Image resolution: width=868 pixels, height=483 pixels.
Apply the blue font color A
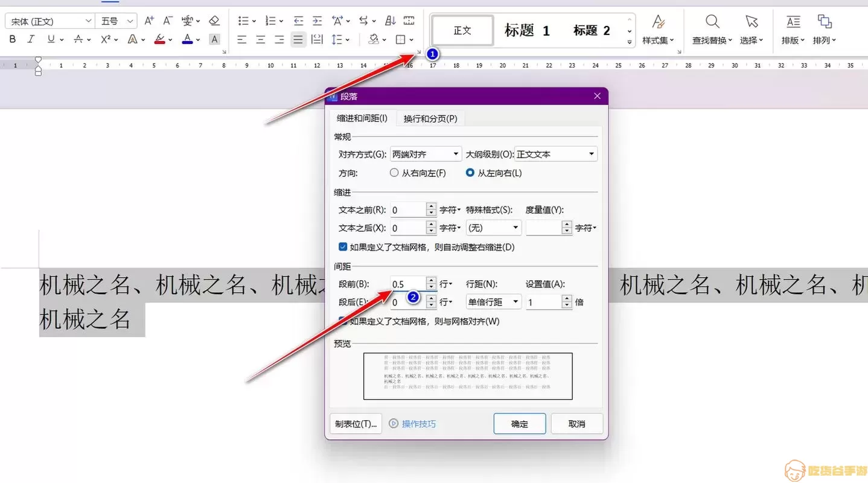(x=188, y=40)
